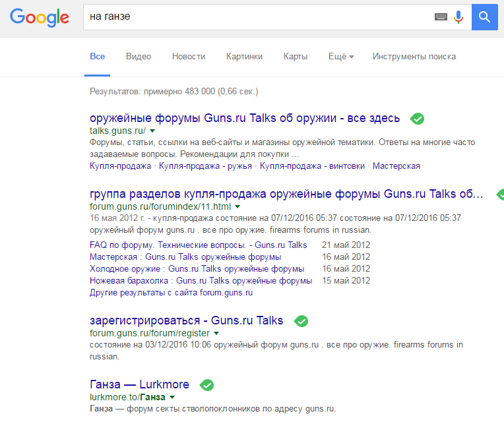The image size is (504, 426).
Task: Open 'Инструменты поиска'
Action: pos(414,57)
